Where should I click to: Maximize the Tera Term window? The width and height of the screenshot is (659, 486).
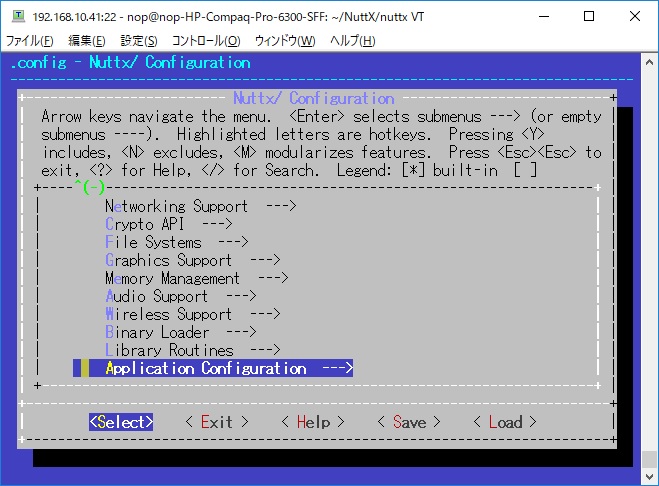coord(589,17)
